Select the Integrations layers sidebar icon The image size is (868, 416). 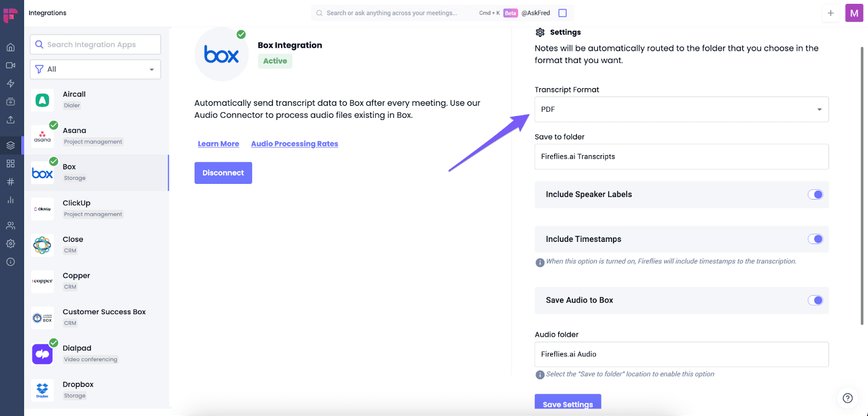pyautogui.click(x=10, y=145)
